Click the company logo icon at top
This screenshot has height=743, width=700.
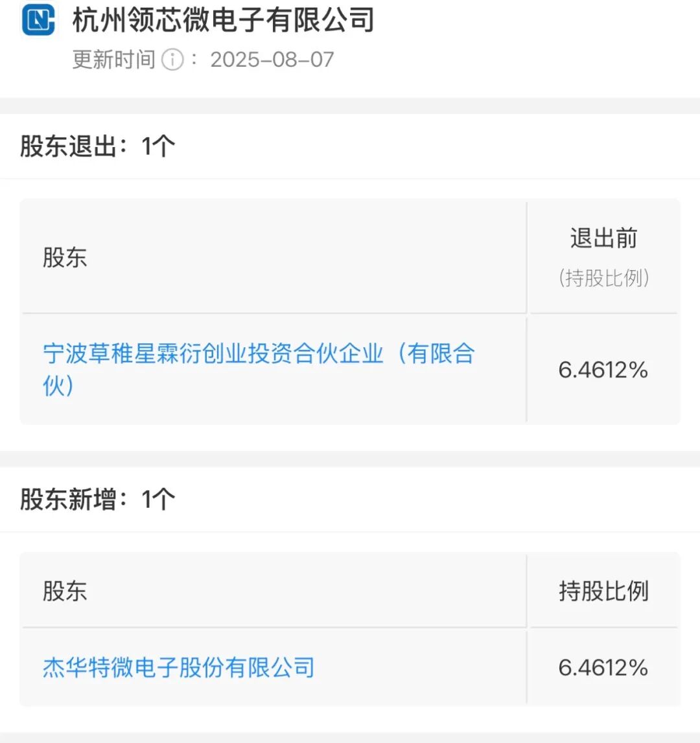38,19
